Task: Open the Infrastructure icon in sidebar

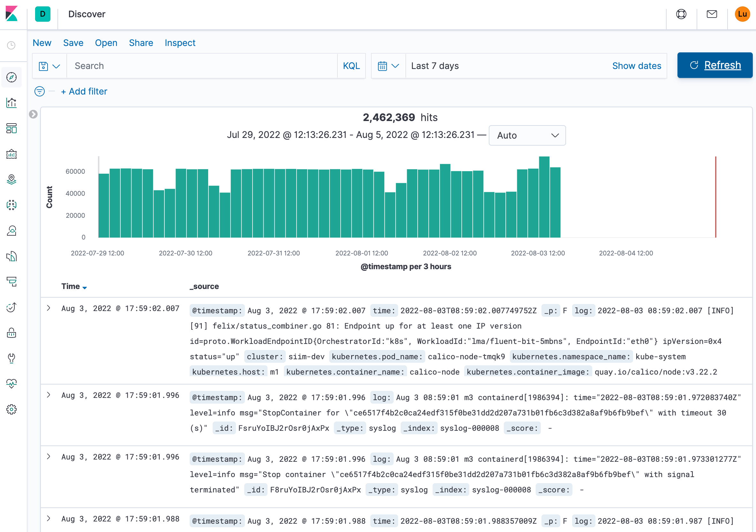Action: pos(11,231)
